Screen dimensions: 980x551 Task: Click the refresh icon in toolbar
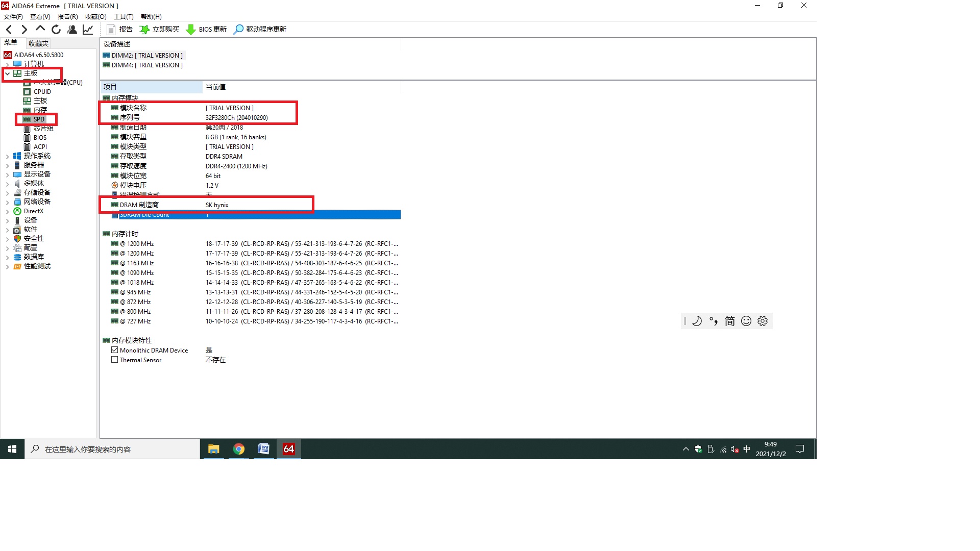pos(56,30)
